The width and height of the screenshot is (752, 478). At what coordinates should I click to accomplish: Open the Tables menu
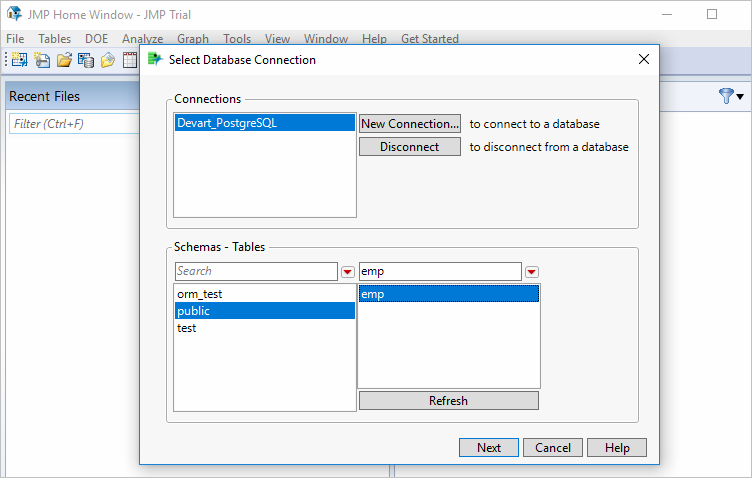55,39
